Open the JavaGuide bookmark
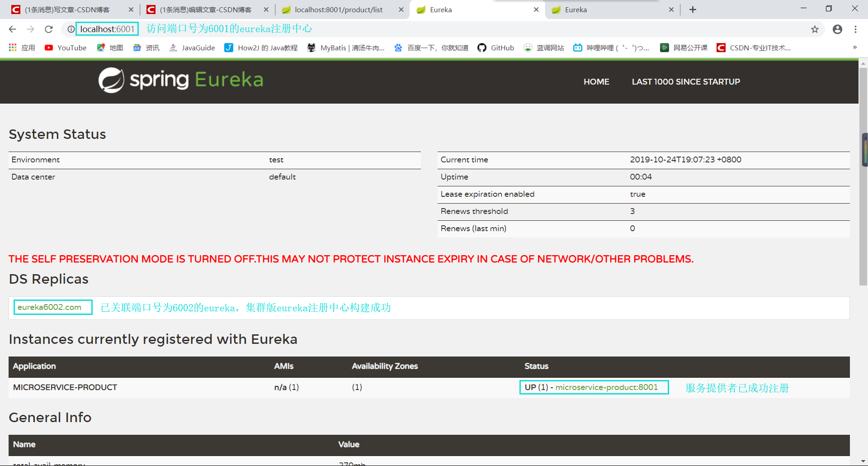Viewport: 868px width, 466px height. click(x=192, y=48)
